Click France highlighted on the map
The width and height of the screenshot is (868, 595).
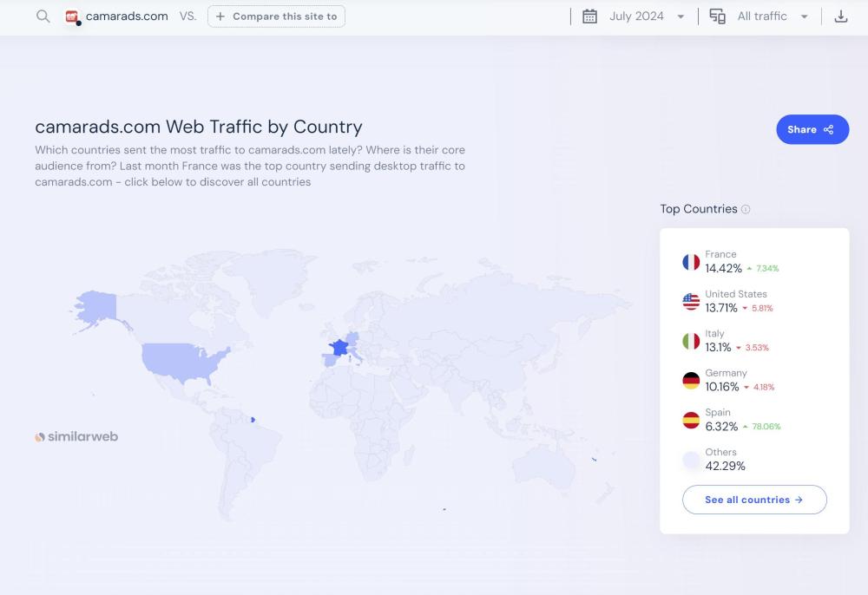[338, 349]
